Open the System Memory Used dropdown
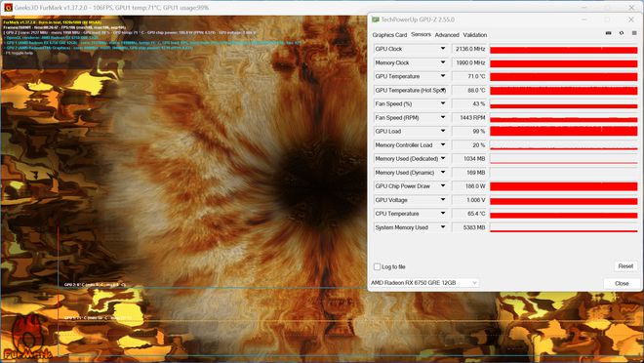Viewport: 644px width, 363px height. tap(443, 227)
